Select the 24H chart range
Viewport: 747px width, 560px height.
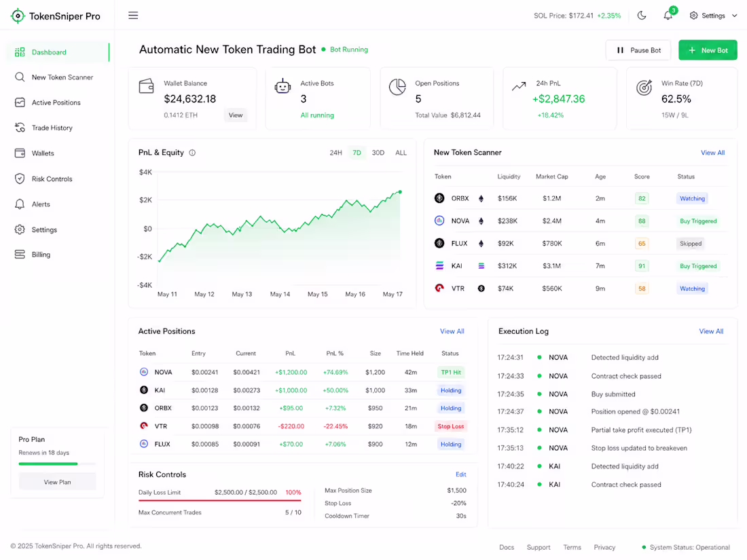coord(336,153)
